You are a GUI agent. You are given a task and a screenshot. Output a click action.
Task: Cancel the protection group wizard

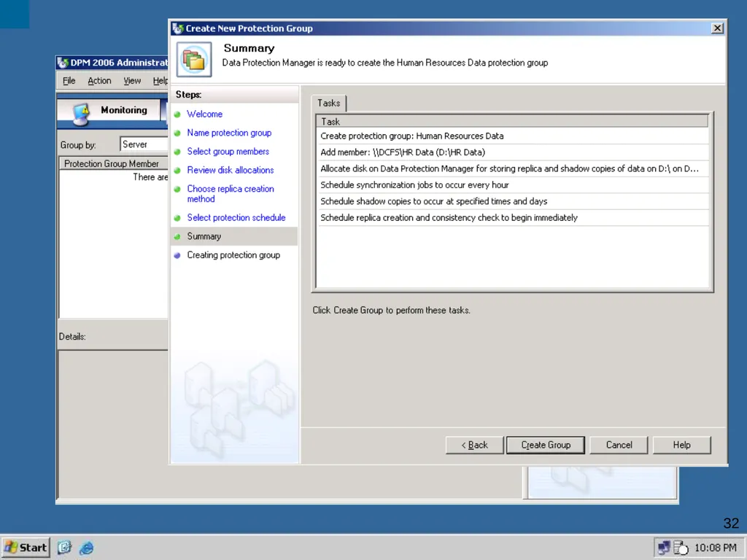point(619,446)
